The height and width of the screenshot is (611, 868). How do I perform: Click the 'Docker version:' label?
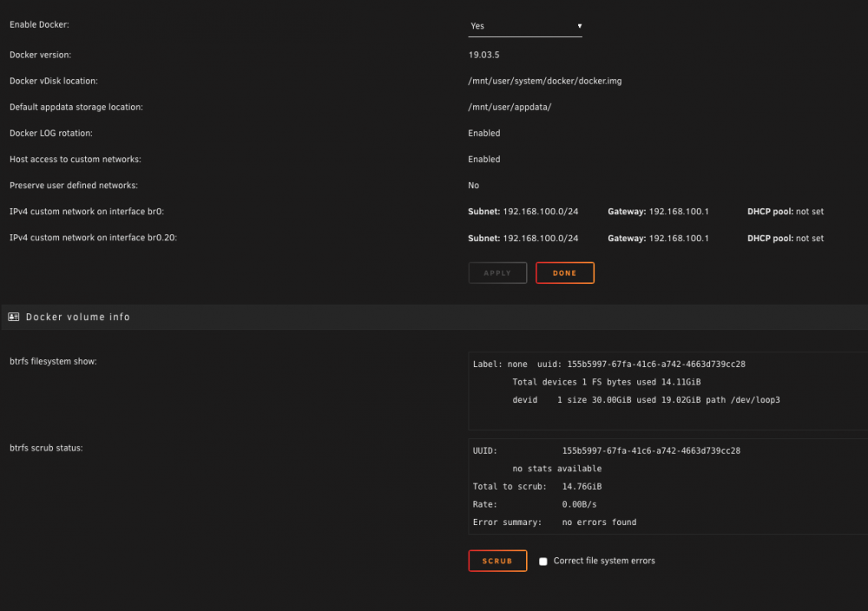[41, 55]
